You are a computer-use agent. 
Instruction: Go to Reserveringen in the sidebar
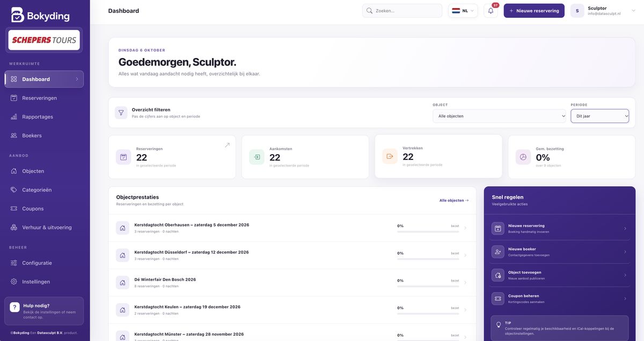click(44, 98)
